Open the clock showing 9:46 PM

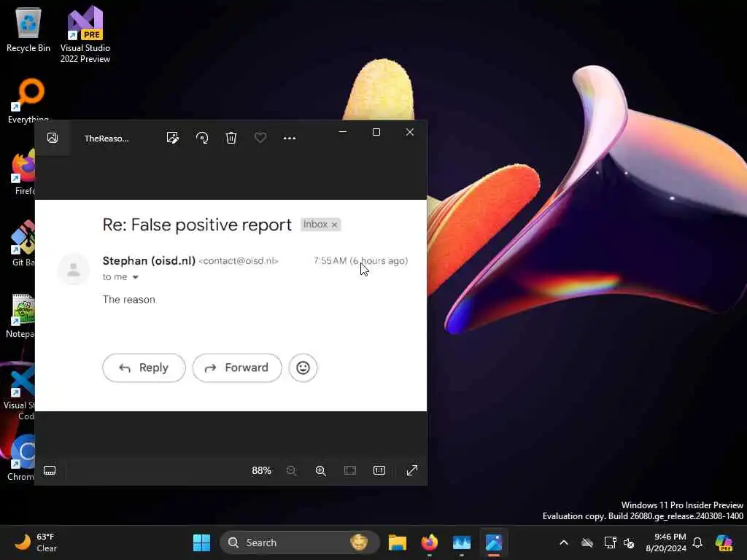coord(666,542)
